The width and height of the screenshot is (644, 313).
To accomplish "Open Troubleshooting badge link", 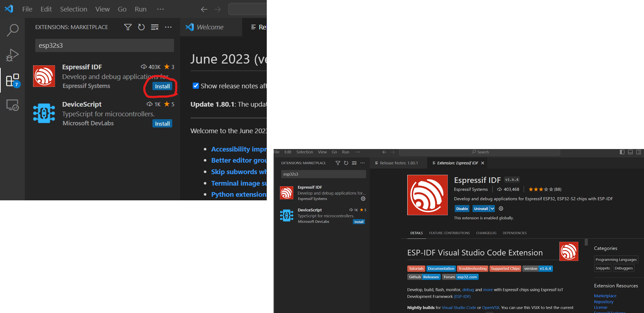I will coord(472,269).
